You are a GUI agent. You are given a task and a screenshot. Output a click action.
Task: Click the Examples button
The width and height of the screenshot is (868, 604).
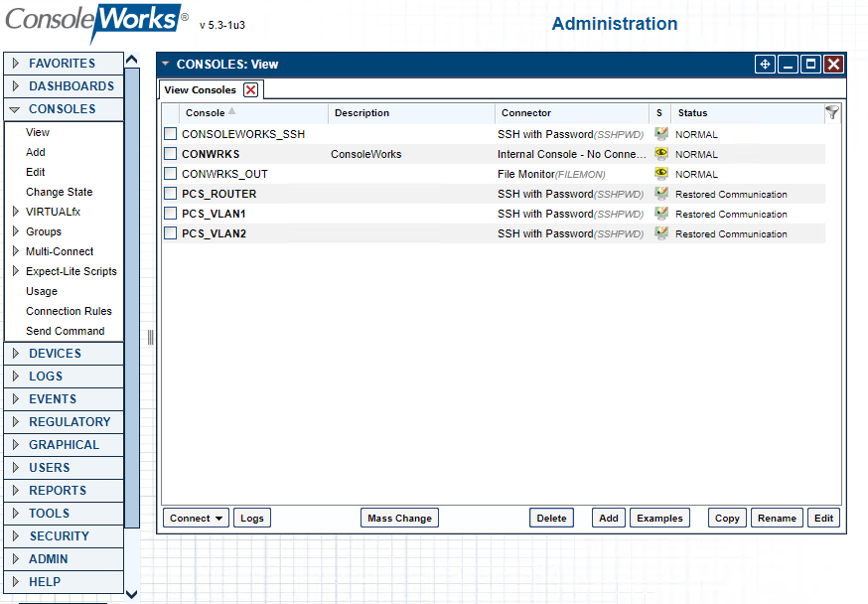[659, 519]
